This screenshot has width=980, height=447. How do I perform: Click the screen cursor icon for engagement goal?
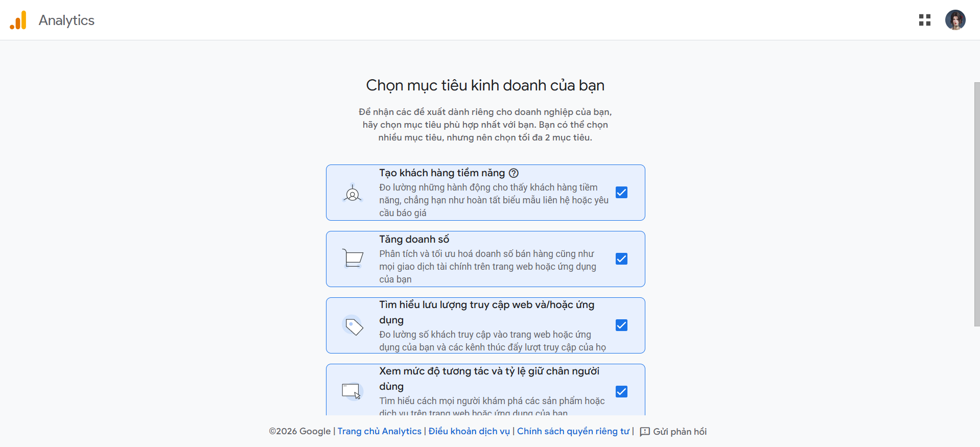pyautogui.click(x=351, y=391)
